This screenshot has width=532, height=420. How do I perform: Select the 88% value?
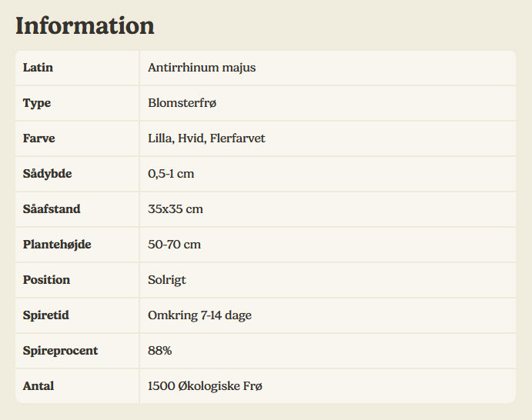click(x=159, y=351)
